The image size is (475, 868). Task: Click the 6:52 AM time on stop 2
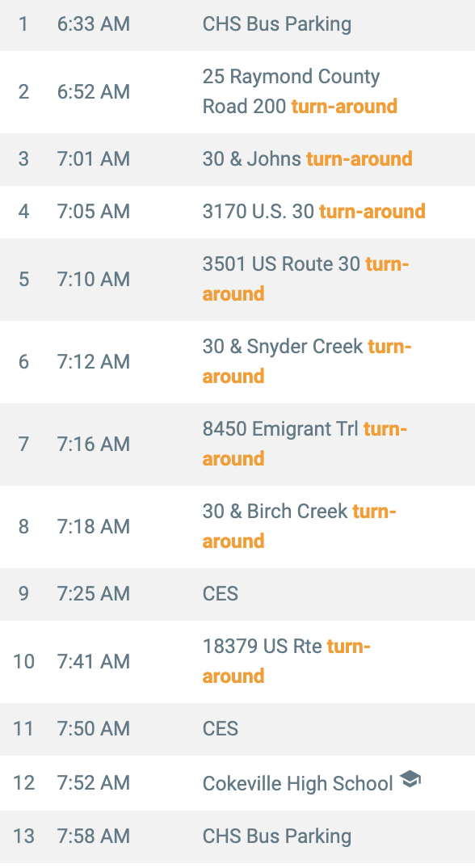point(94,92)
